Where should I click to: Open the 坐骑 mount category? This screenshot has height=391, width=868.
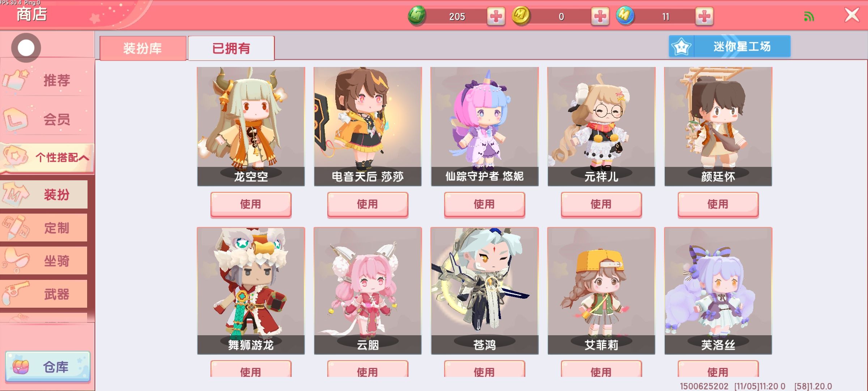(44, 261)
